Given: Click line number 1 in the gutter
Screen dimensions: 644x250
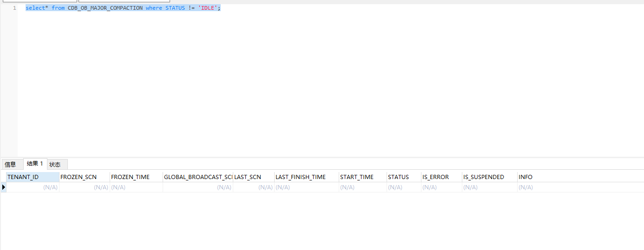Looking at the screenshot, I should coord(14,8).
